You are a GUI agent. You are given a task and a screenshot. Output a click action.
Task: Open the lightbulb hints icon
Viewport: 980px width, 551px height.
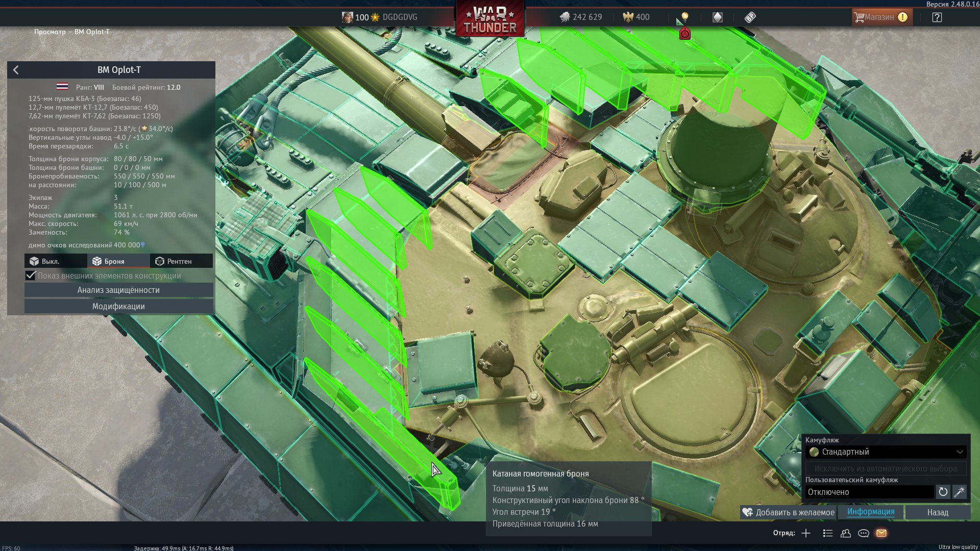click(685, 17)
